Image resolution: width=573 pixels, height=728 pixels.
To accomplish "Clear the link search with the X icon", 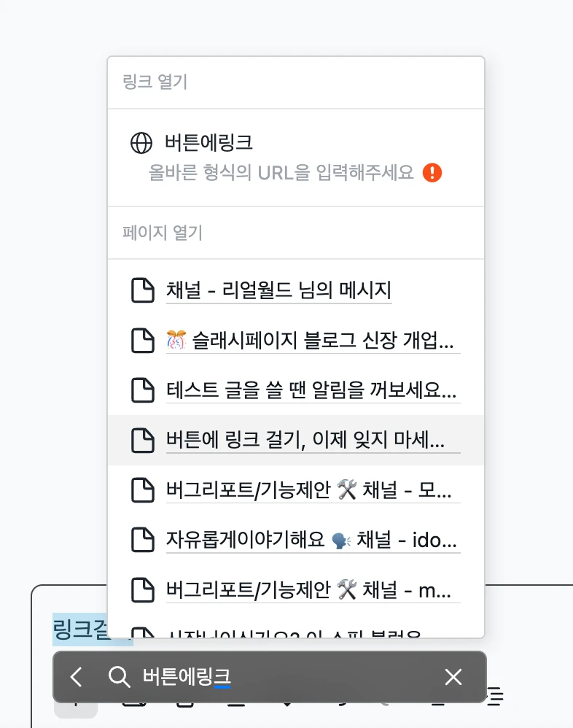I will pyautogui.click(x=453, y=677).
